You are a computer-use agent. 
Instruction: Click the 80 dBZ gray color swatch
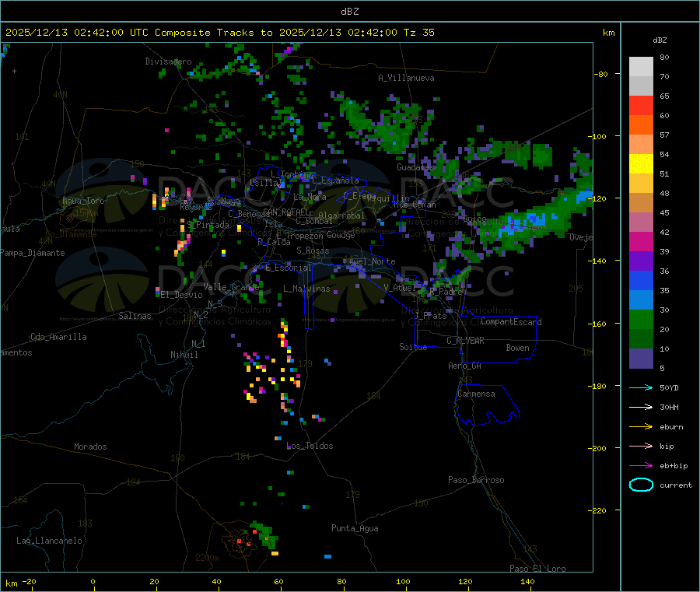point(641,67)
